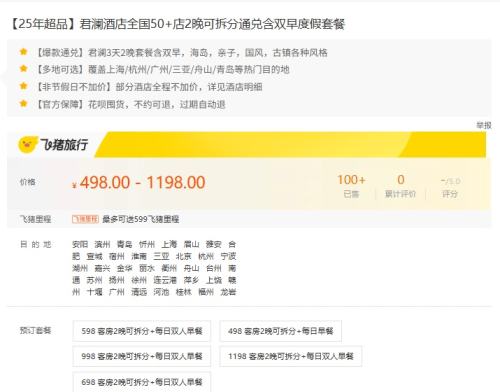The width and height of the screenshot is (500, 392).
Task: Click the 0 累计评价 review count
Action: (400, 186)
